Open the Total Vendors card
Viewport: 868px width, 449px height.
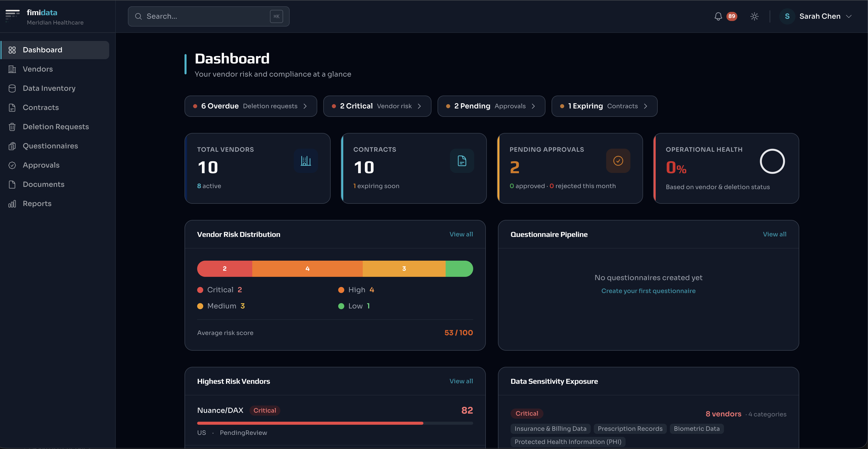257,168
